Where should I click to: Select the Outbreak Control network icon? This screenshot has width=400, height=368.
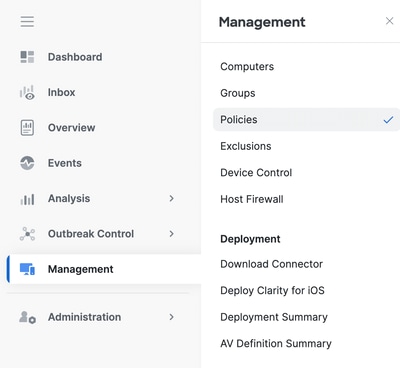coord(27,234)
